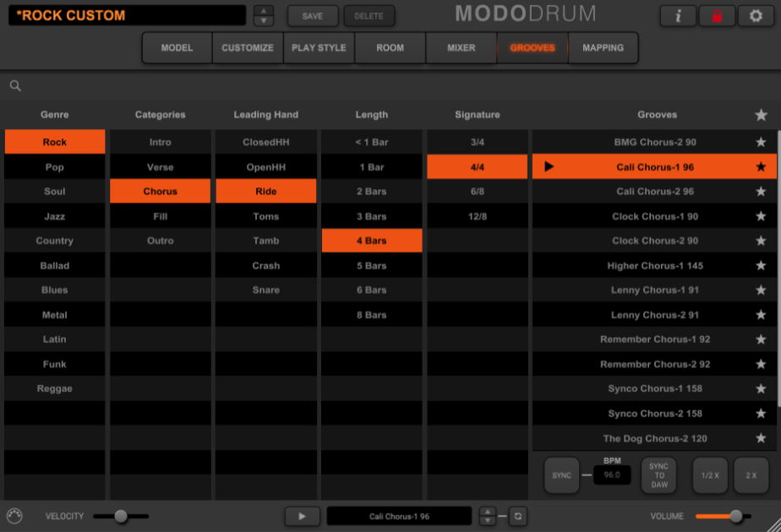Click the BPM value field 96.0
This screenshot has height=532, width=781.
pos(612,475)
